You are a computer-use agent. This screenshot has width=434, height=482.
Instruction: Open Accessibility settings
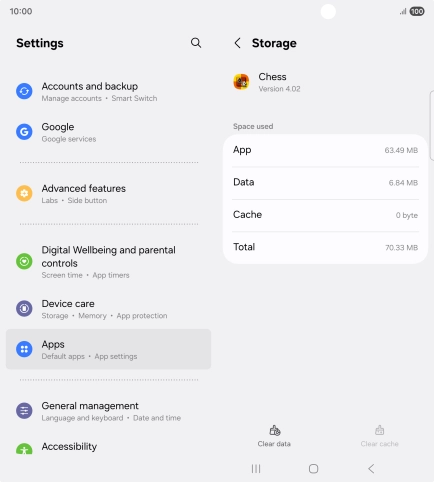pos(108,447)
